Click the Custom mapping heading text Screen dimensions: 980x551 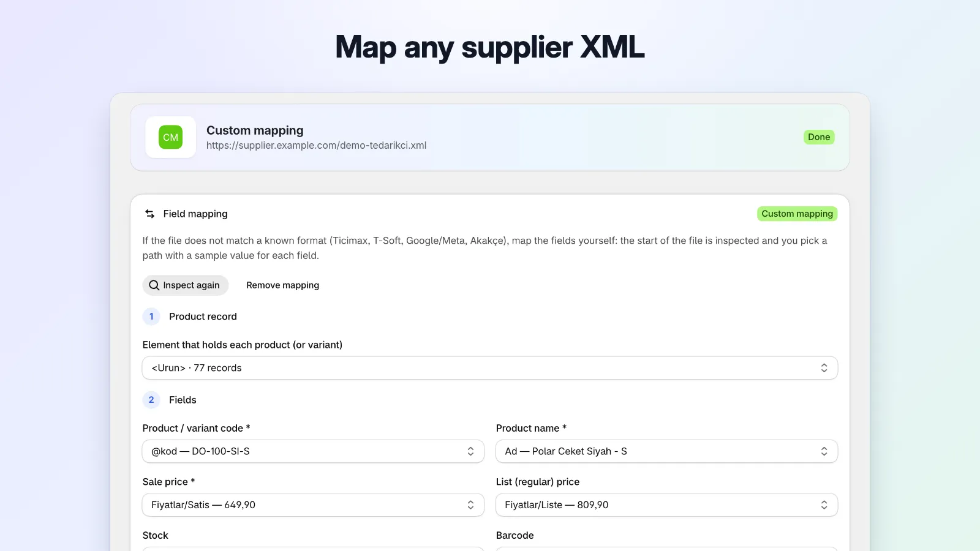[255, 130]
